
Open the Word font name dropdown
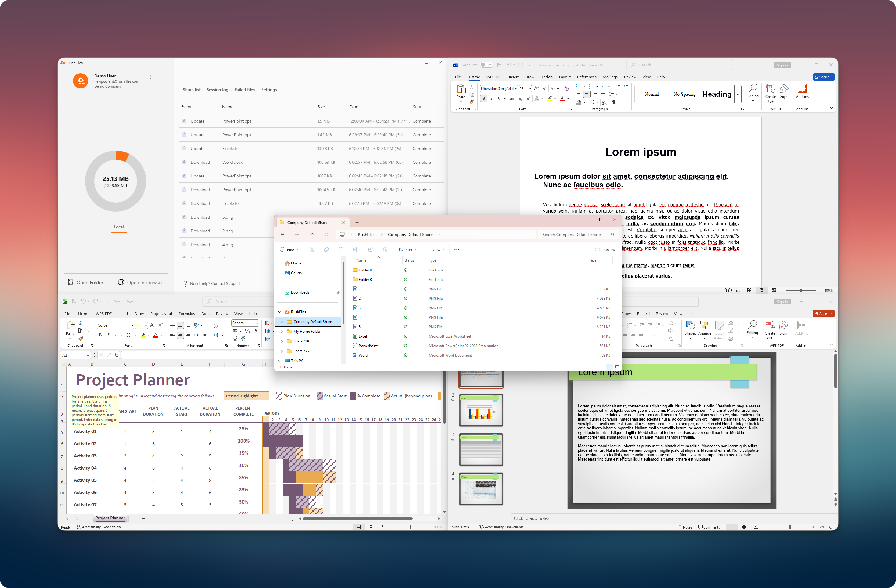[516, 89]
